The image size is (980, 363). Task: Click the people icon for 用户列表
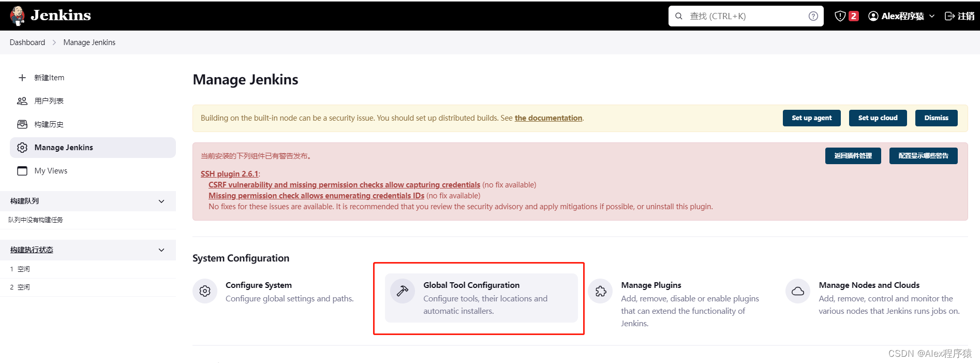[x=22, y=101]
